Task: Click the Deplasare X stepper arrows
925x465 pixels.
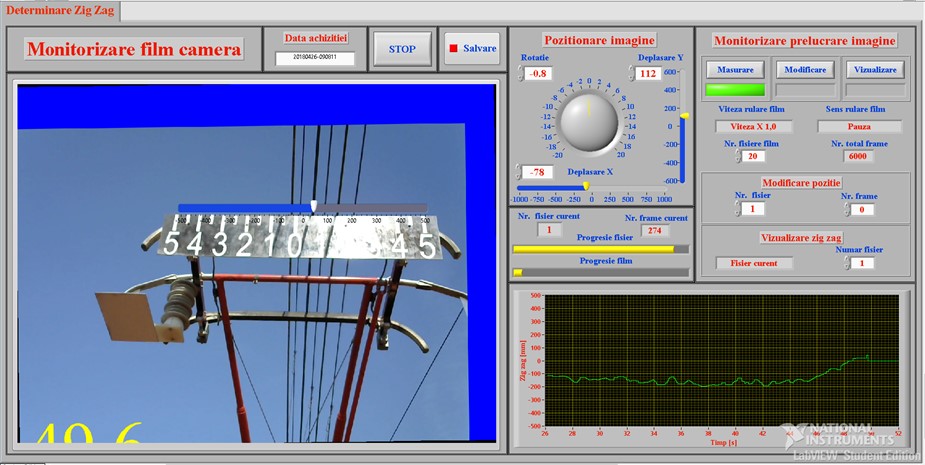Action: click(519, 172)
